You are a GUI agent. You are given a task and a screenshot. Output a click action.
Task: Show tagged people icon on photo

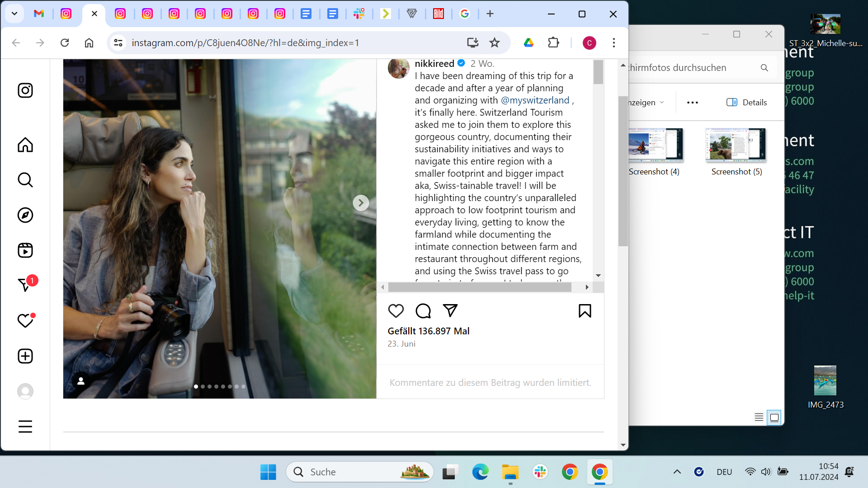tap(81, 381)
